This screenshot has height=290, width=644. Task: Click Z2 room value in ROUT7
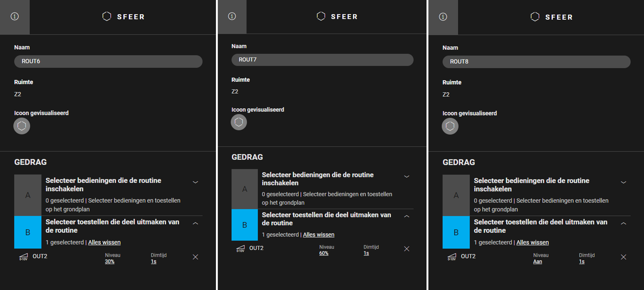point(235,91)
